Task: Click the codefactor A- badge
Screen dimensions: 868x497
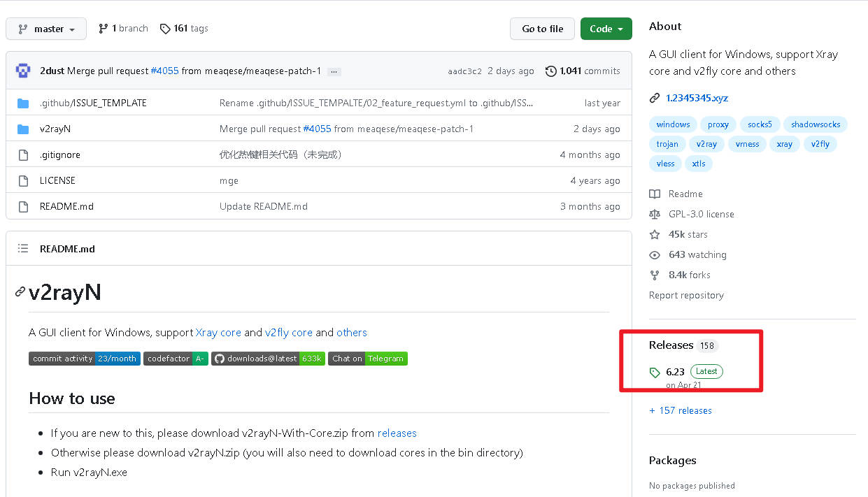Action: coord(176,359)
